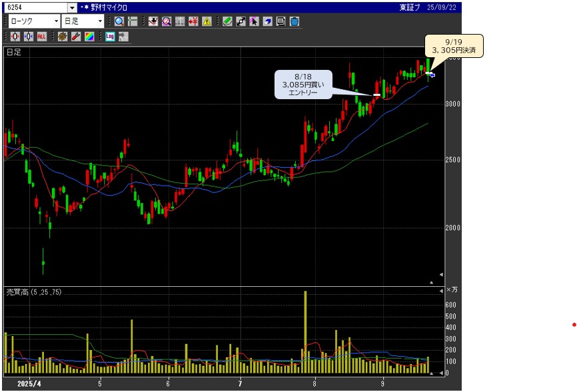Open the stock code 6254 dropdown
The width and height of the screenshot is (577, 392).
[72, 8]
